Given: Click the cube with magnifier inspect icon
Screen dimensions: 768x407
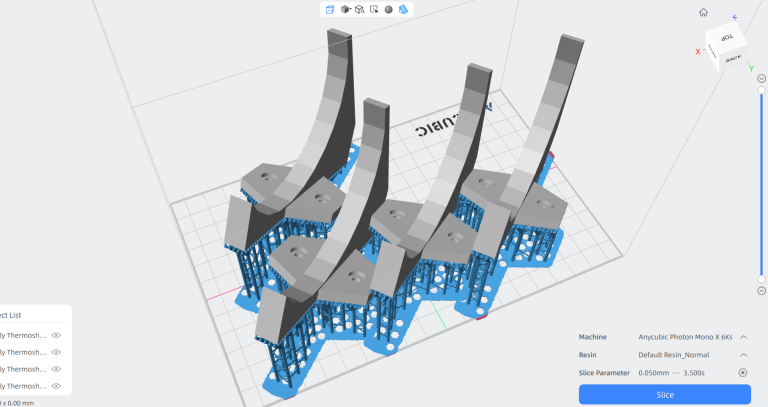Looking at the screenshot, I should click(359, 10).
